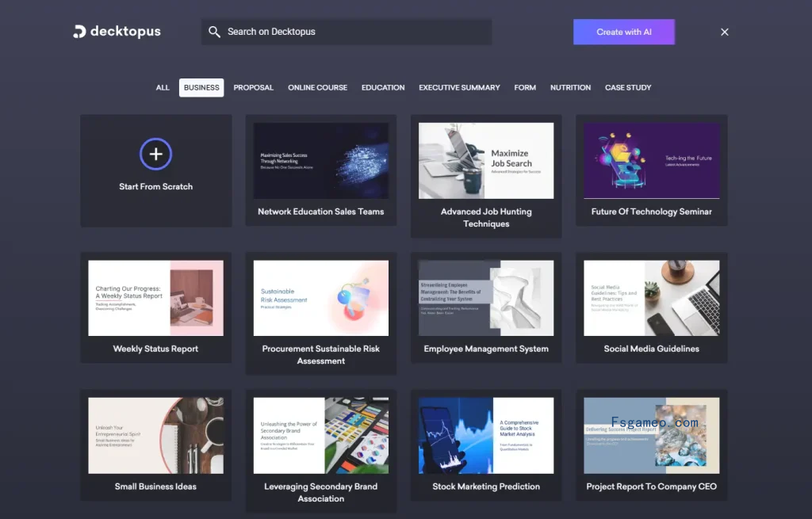Open the ONLINE COURSE tab
This screenshot has height=519, width=812.
(x=317, y=87)
